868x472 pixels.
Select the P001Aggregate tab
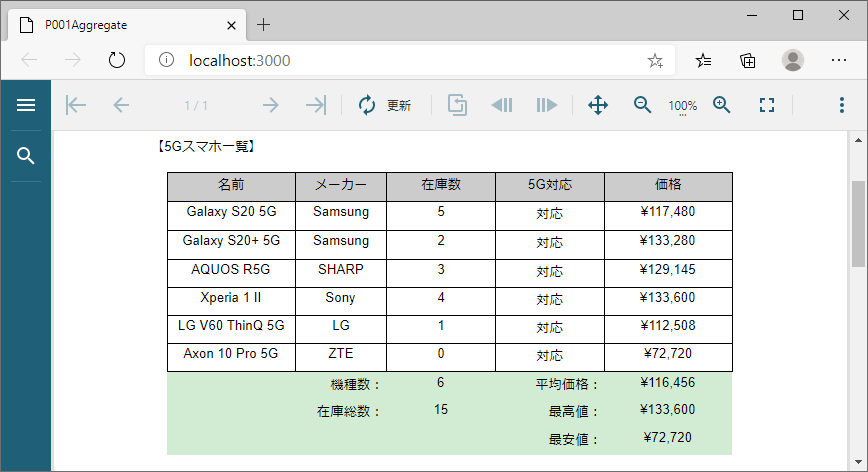click(126, 25)
